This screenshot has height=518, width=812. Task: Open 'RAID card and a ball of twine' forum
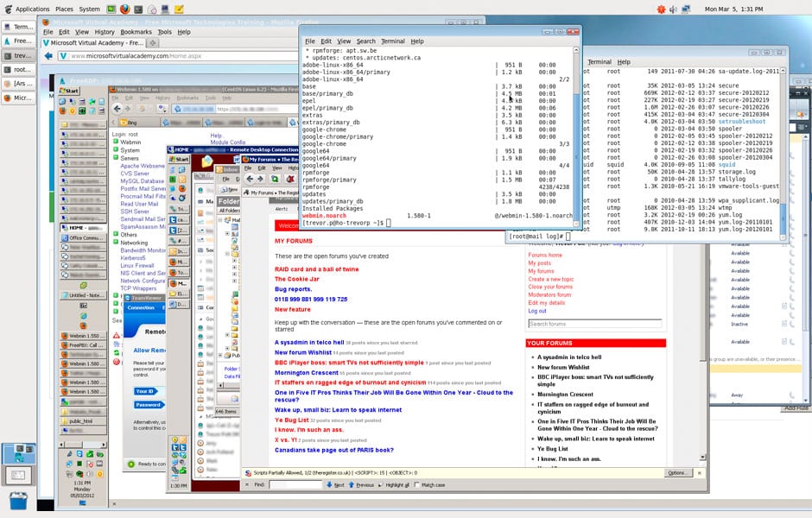pos(316,269)
